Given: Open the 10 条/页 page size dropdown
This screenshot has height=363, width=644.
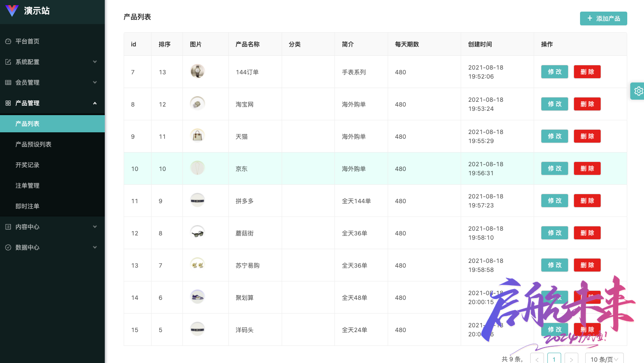Looking at the screenshot, I should (604, 359).
